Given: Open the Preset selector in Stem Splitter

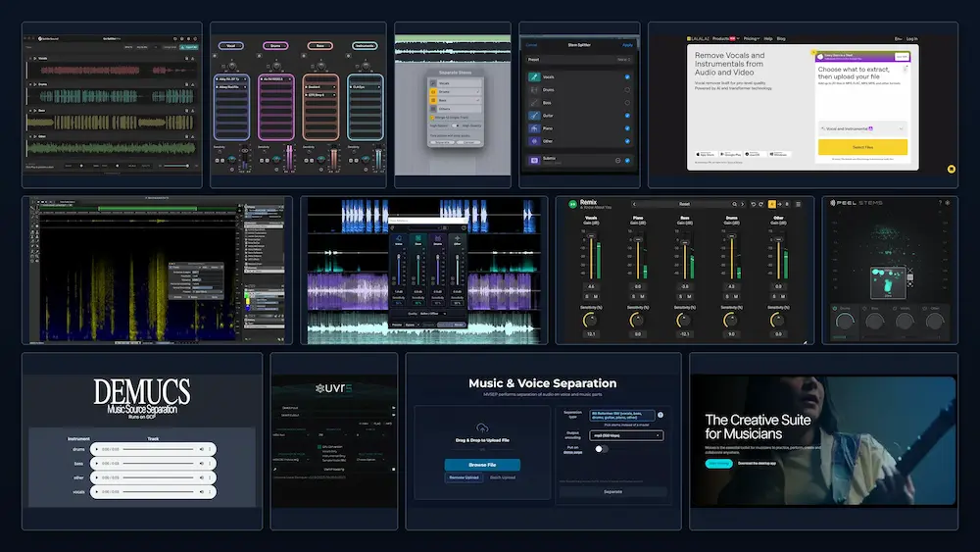Looking at the screenshot, I should pyautogui.click(x=579, y=60).
